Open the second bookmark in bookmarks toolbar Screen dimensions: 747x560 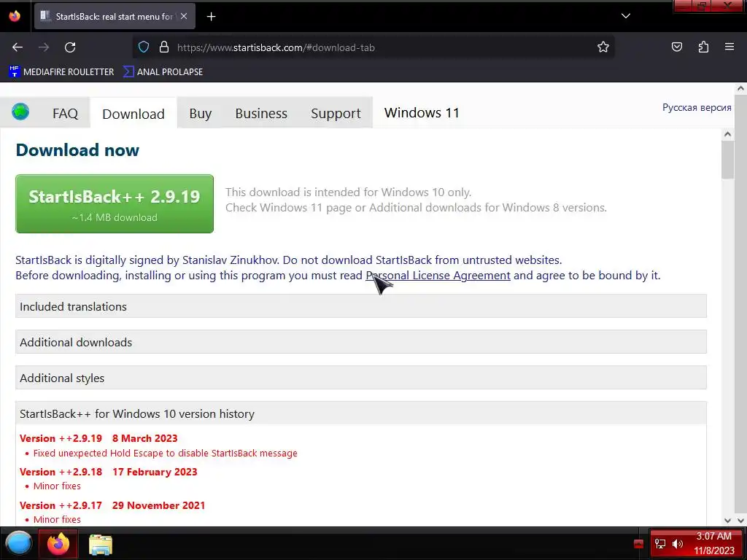point(163,72)
